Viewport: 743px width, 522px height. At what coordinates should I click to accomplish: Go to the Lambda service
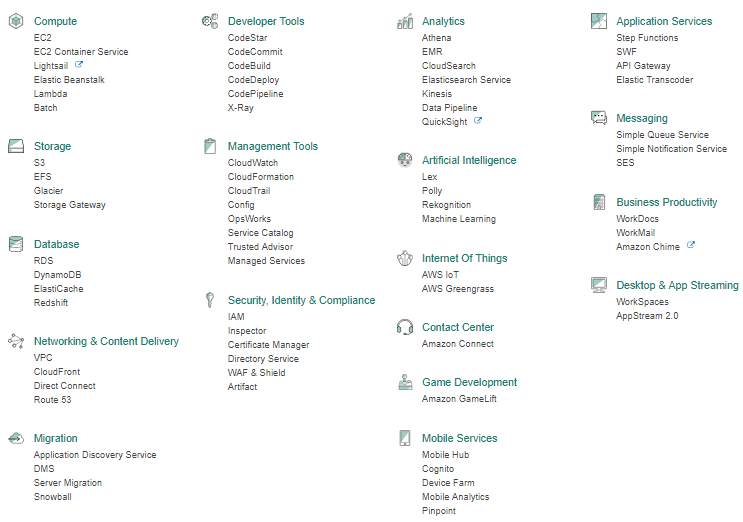click(50, 94)
